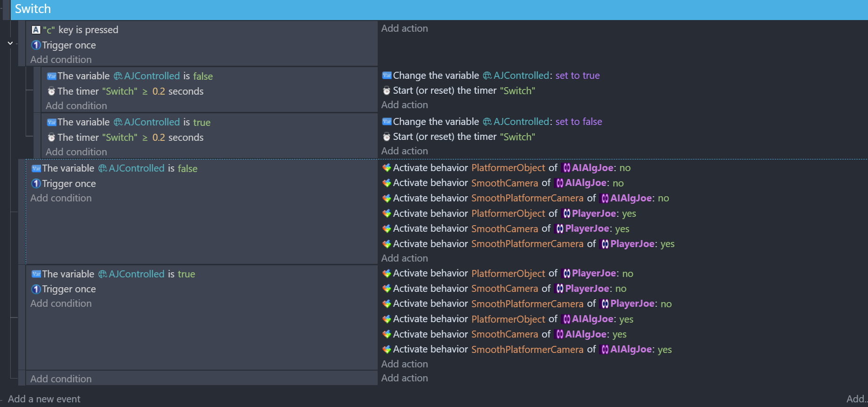Screen dimensions: 868x407
Task: Click the globe icon in "Change the variable AJControlled: set to true"
Action: point(487,76)
